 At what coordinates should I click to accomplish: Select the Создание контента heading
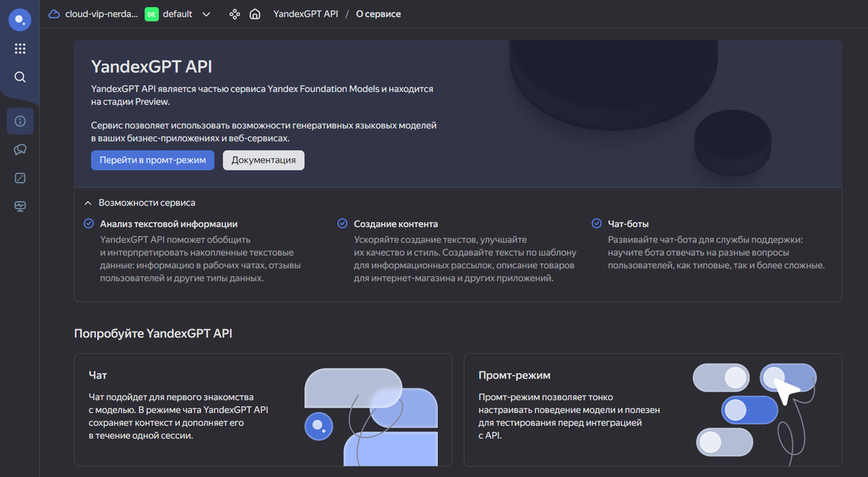click(396, 224)
